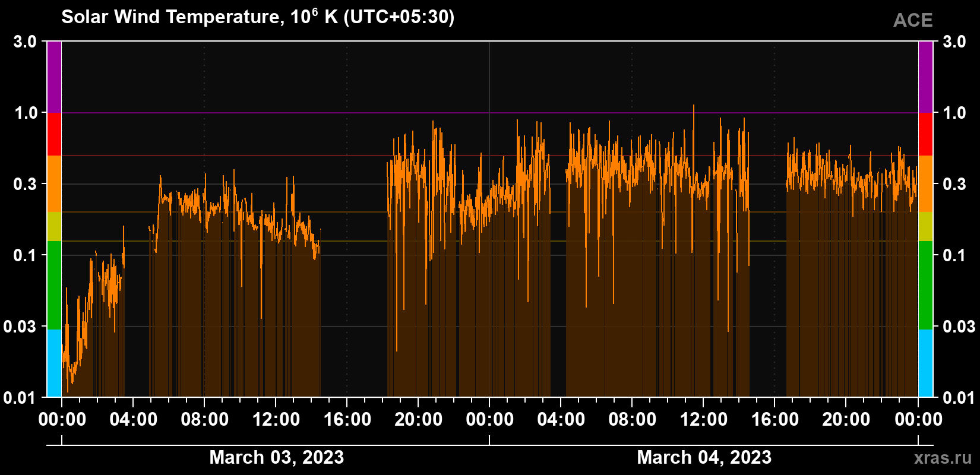Image resolution: width=980 pixels, height=475 pixels.
Task: Click the "March 03, 2023" date label
Action: pos(277,457)
